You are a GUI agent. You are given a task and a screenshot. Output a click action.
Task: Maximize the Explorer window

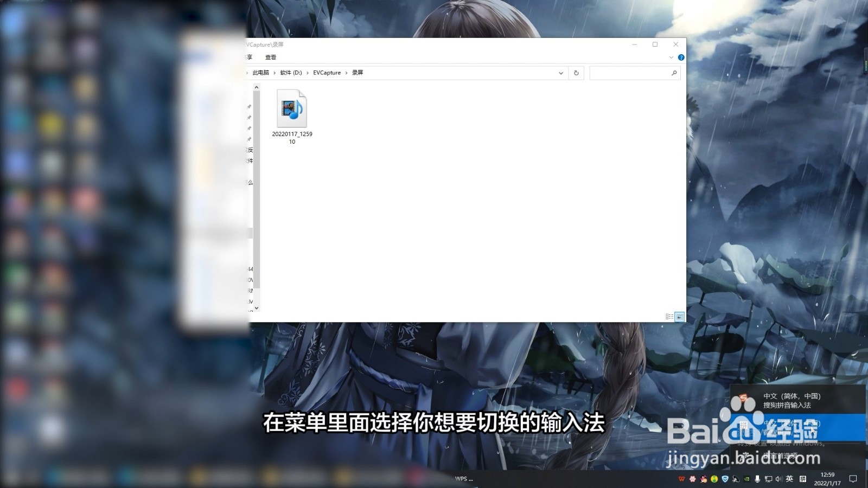coord(655,44)
